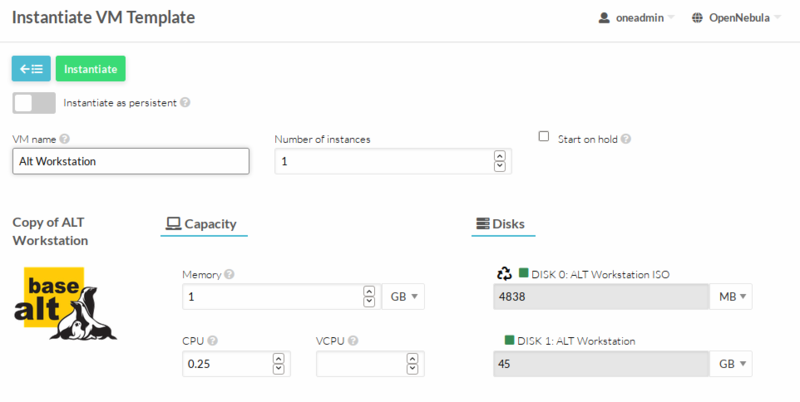Click green square icon of DISK 1
The width and height of the screenshot is (800, 402).
509,340
